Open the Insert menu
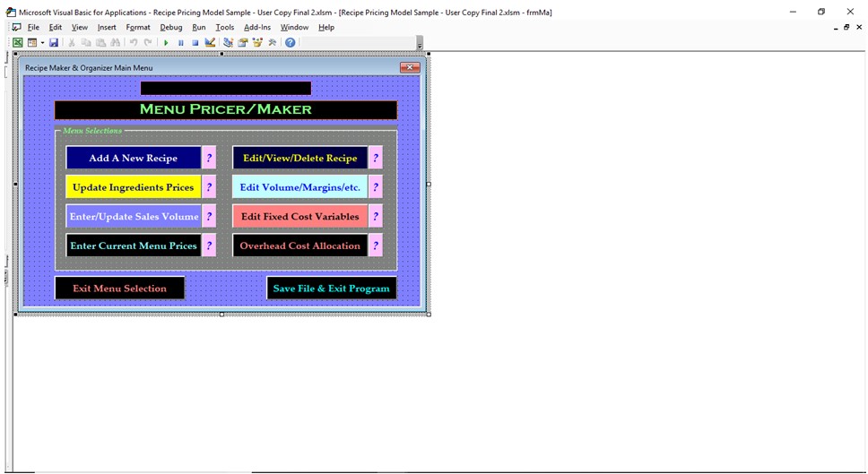This screenshot has height=474, width=868. tap(107, 27)
